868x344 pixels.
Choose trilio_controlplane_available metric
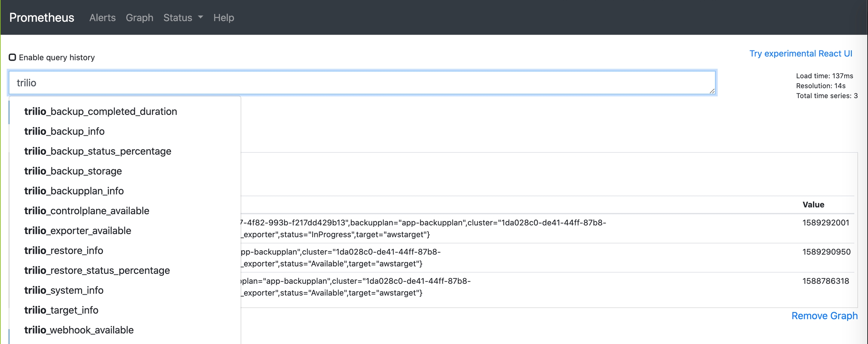tap(87, 211)
